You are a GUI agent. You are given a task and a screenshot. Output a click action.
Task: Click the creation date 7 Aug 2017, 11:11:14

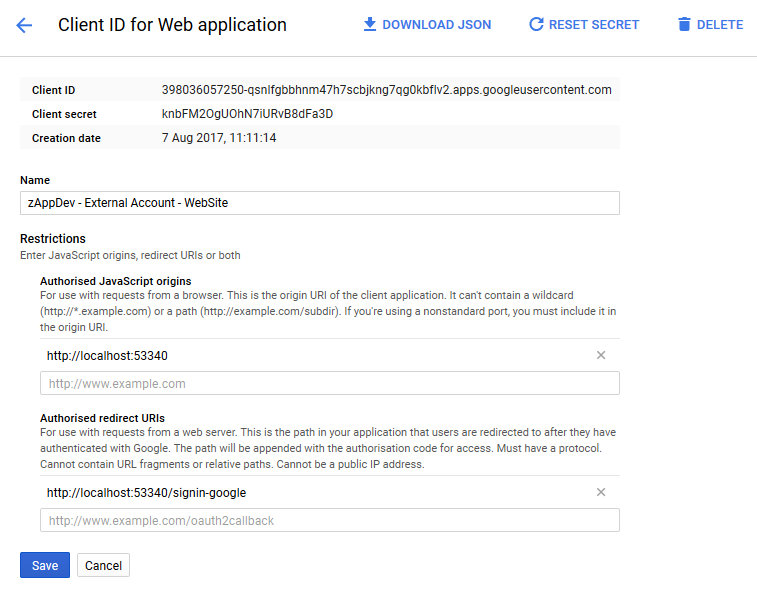(x=219, y=138)
